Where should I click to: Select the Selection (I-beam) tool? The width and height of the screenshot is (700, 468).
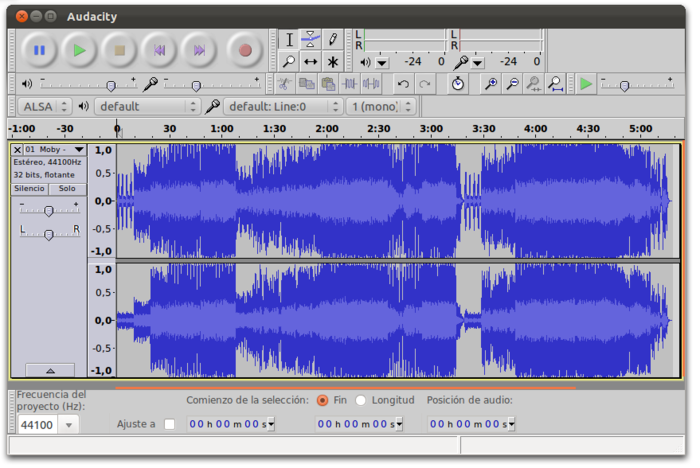(290, 40)
